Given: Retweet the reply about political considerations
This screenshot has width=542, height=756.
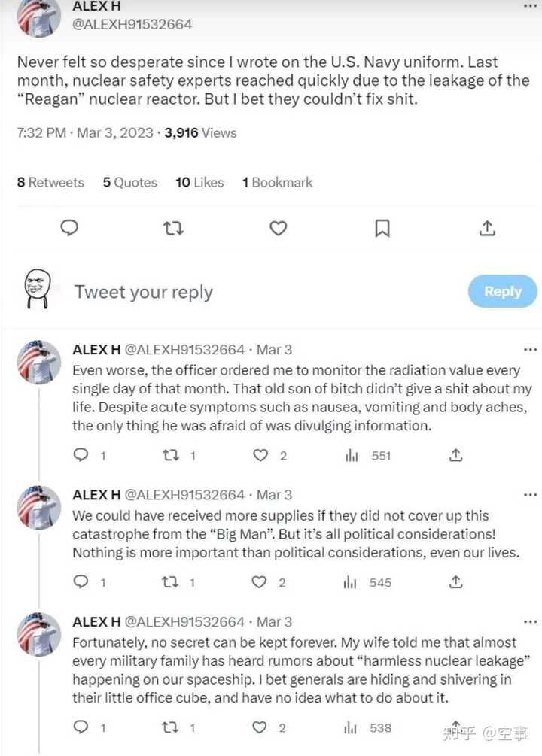Looking at the screenshot, I should tap(170, 582).
